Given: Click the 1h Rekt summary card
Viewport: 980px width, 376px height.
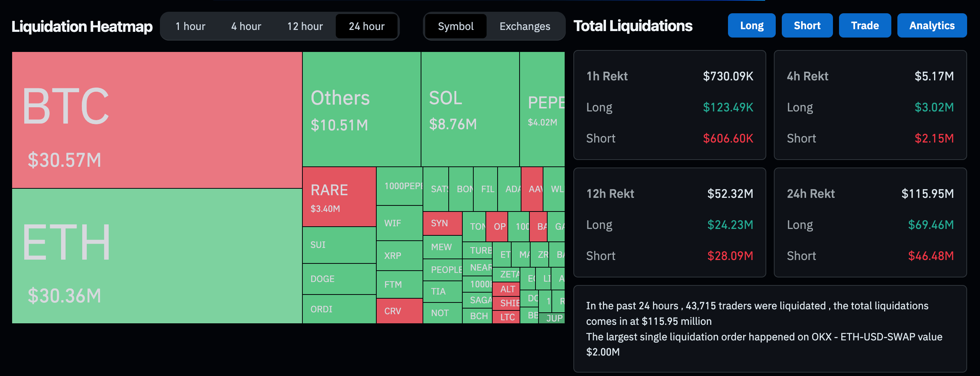Looking at the screenshot, I should pyautogui.click(x=669, y=105).
